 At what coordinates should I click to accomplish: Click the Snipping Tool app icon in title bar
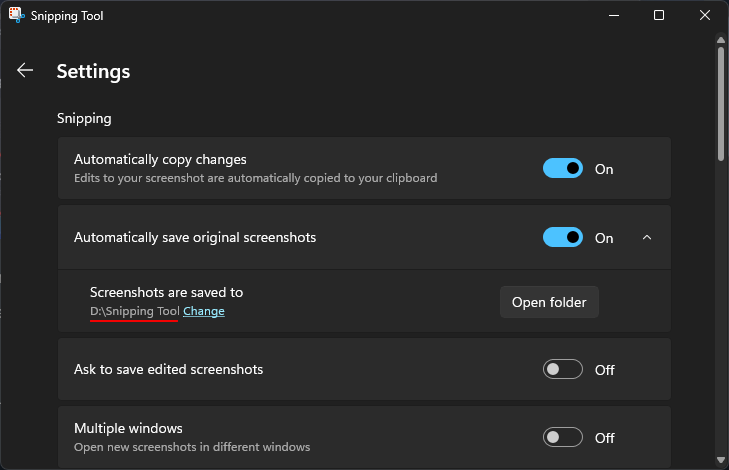[17, 16]
